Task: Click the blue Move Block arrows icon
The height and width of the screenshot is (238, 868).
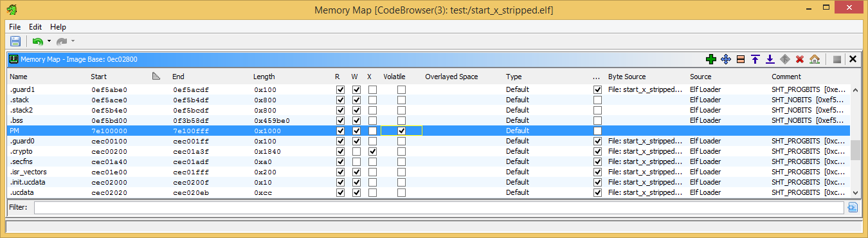Action: point(726,59)
